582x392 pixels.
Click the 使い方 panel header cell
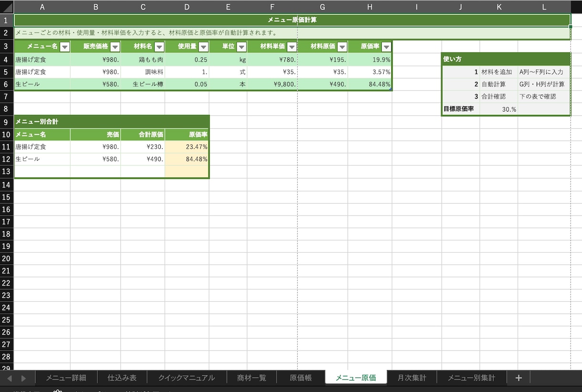point(506,59)
